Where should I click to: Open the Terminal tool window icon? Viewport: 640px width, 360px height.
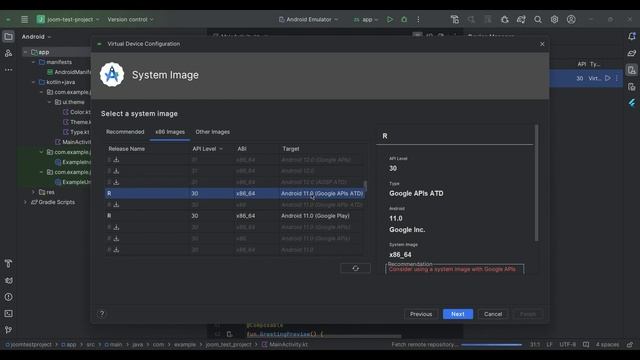coord(8,313)
